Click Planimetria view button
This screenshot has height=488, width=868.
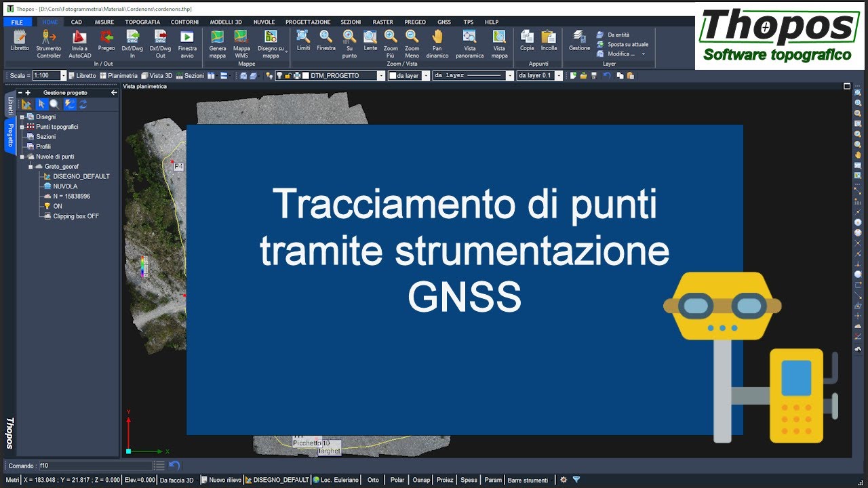tap(119, 76)
